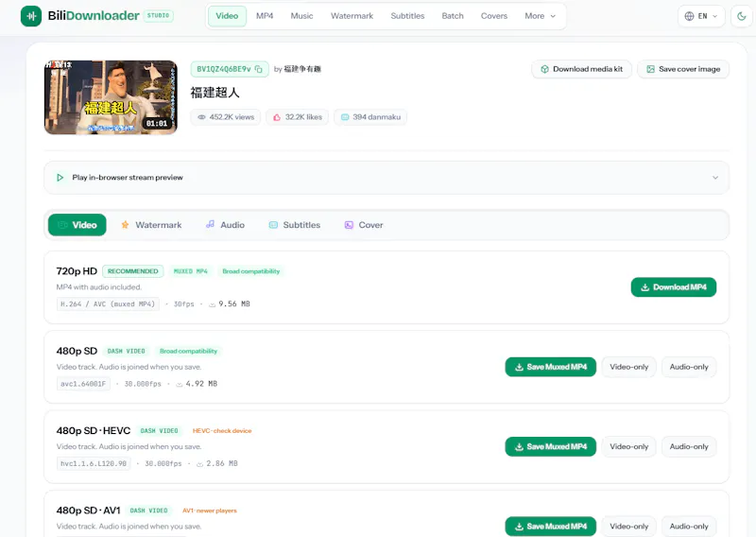The image size is (756, 537).
Task: Click Save cover image button
Action: 683,69
